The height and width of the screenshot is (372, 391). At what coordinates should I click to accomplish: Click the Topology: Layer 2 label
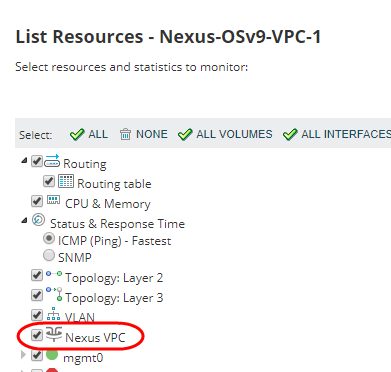click(x=114, y=278)
